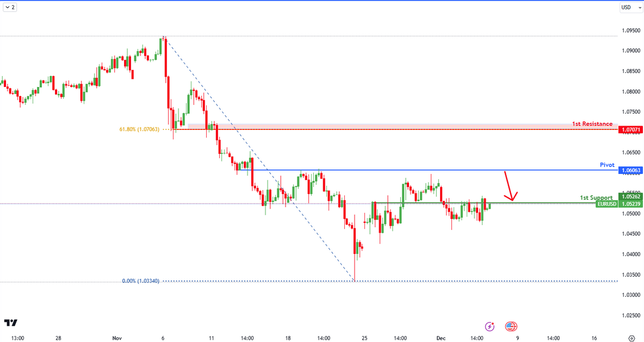Select the red 1st Resistance horizontal line
Image resolution: width=644 pixels, height=342 pixels.
[397, 129]
